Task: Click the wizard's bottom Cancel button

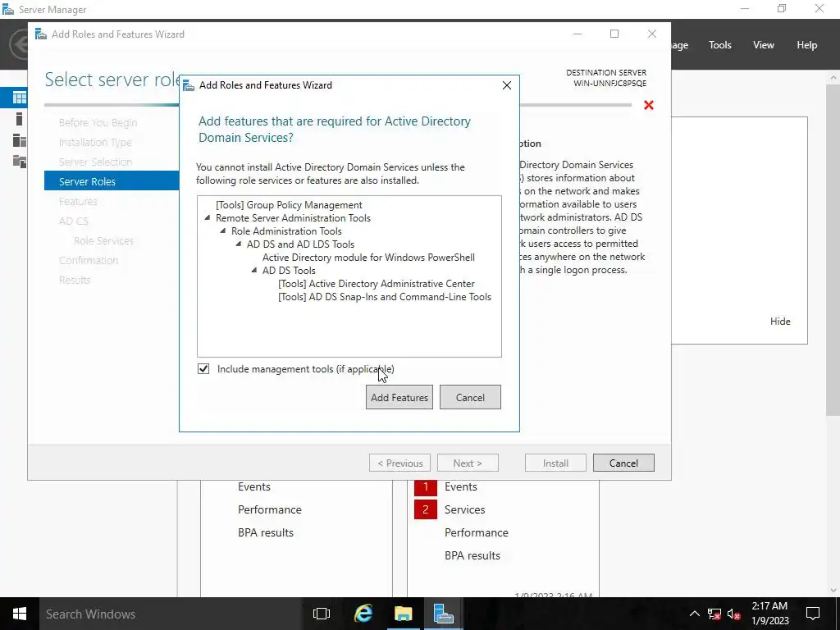Action: click(x=623, y=463)
